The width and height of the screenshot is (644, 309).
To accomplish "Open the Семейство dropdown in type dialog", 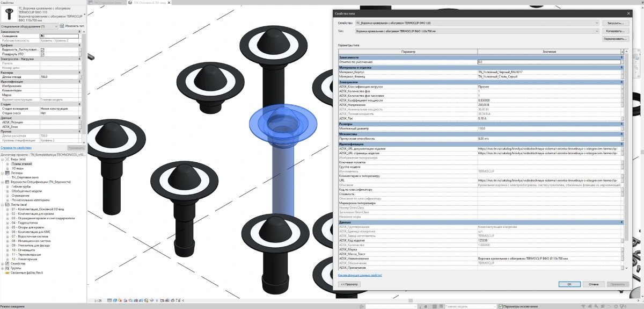I will [x=596, y=23].
